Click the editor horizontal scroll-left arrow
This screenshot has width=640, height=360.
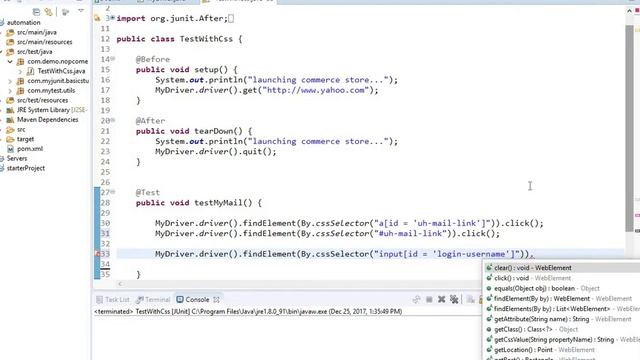[x=120, y=284]
